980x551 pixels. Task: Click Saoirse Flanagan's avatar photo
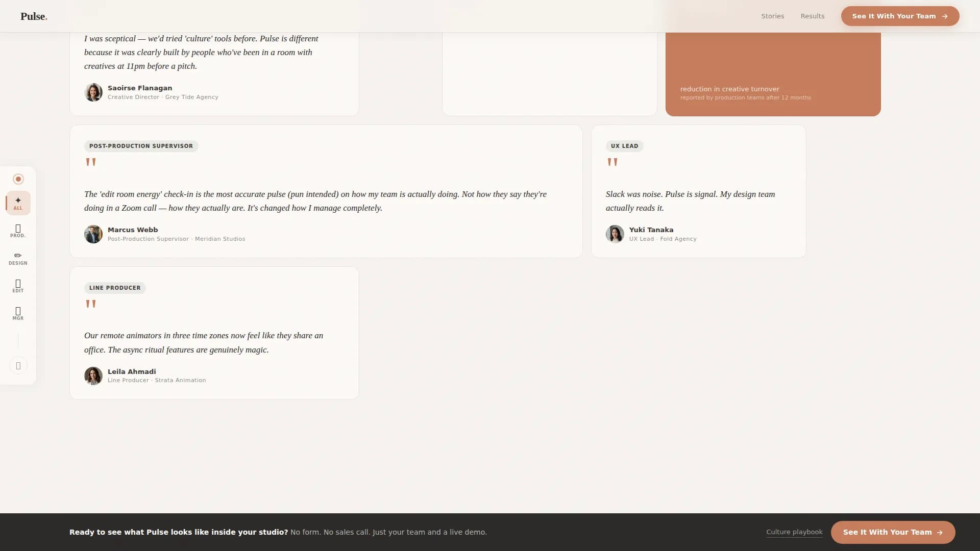pos(93,92)
